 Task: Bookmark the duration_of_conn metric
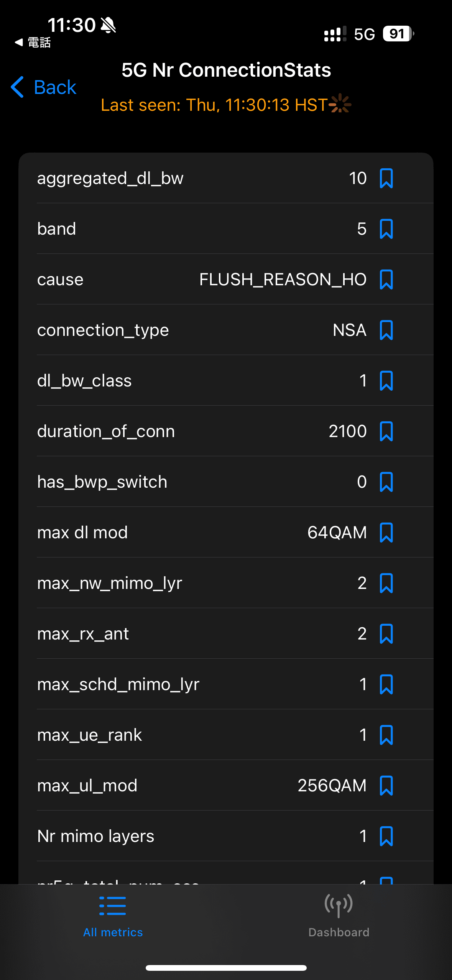pyautogui.click(x=387, y=431)
